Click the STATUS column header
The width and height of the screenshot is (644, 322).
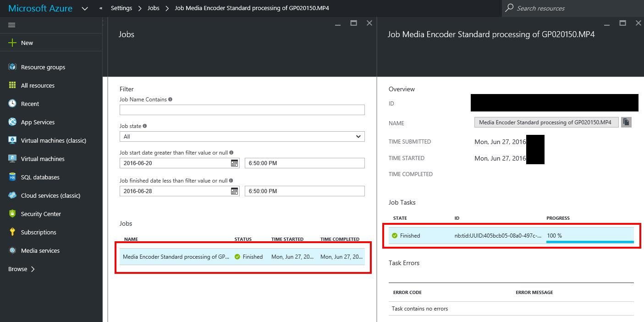tap(243, 239)
